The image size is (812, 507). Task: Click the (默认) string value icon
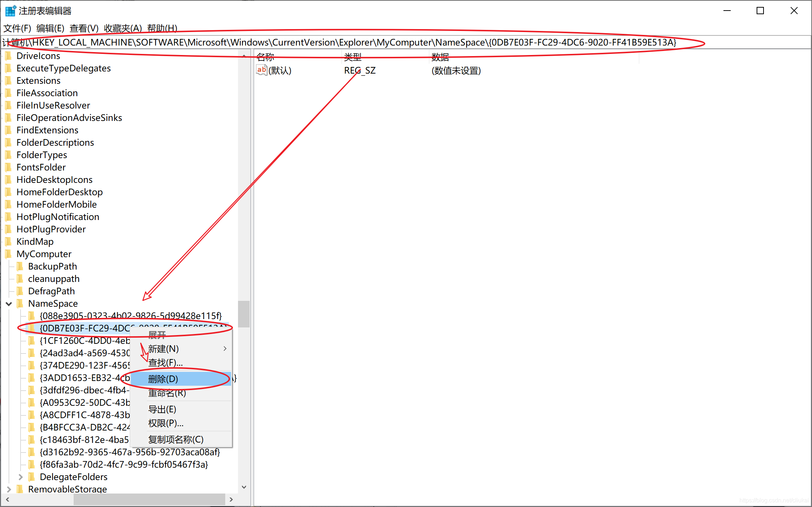[261, 70]
